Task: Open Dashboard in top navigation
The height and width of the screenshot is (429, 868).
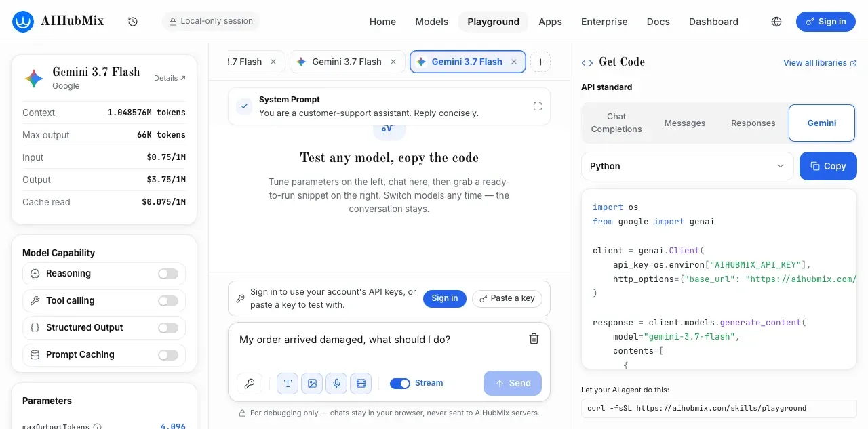Action: tap(713, 22)
